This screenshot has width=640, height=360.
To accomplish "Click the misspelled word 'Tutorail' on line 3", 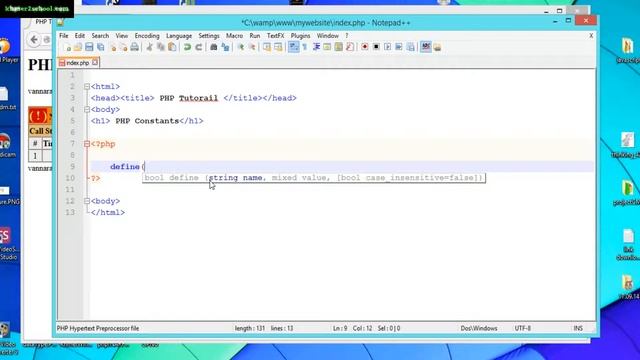I will 198,98.
